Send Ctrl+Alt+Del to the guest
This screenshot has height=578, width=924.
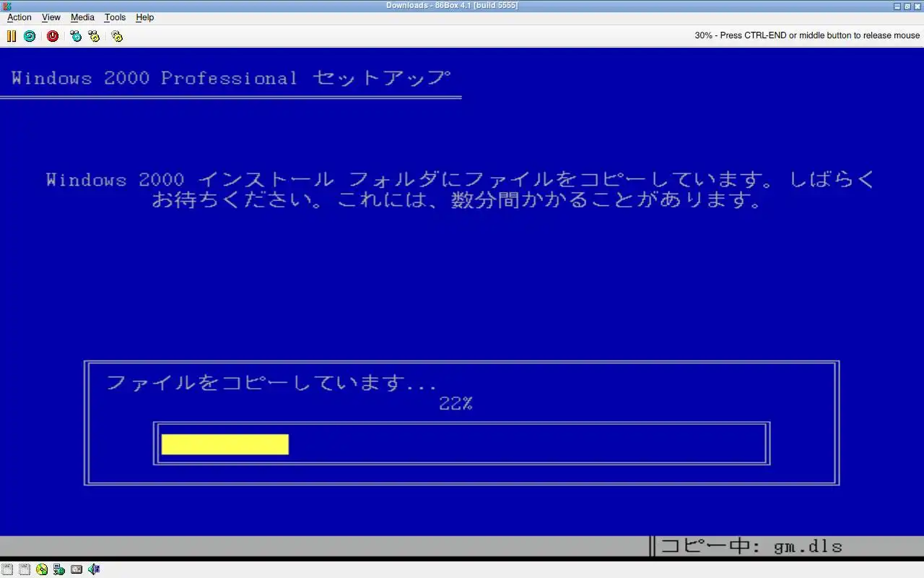(76, 35)
